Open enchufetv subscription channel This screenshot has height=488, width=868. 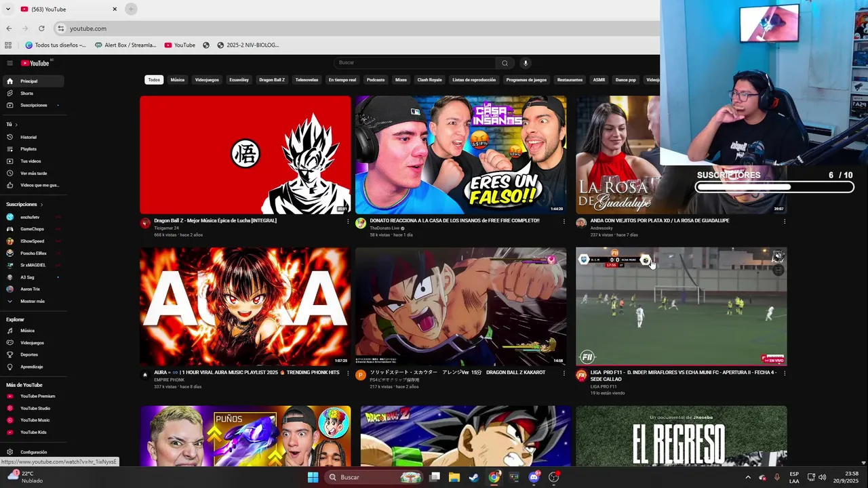click(33, 217)
